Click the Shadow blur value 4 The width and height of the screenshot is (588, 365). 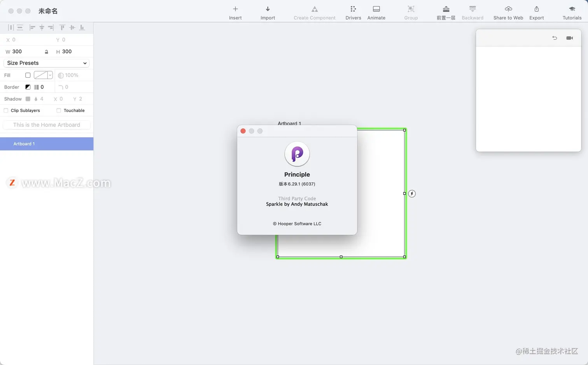(42, 99)
